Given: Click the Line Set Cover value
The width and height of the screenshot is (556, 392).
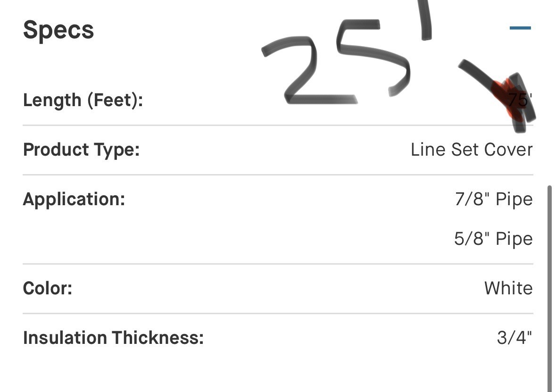Looking at the screenshot, I should pos(472,150).
